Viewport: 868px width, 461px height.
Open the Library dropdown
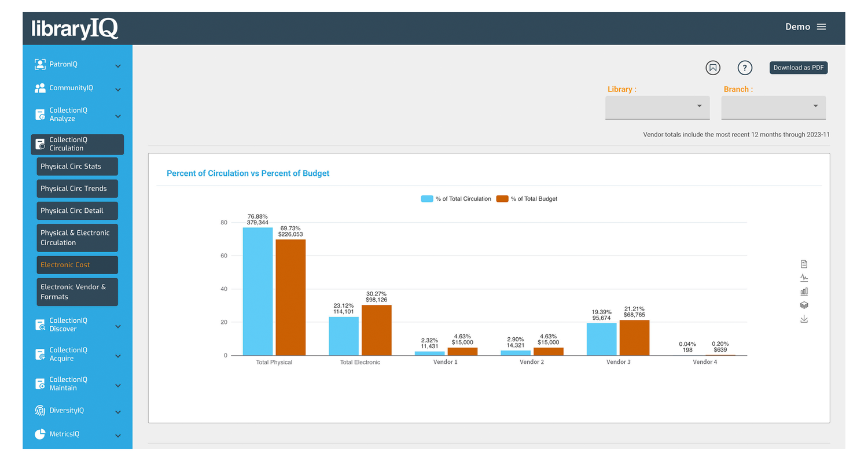[x=657, y=108]
